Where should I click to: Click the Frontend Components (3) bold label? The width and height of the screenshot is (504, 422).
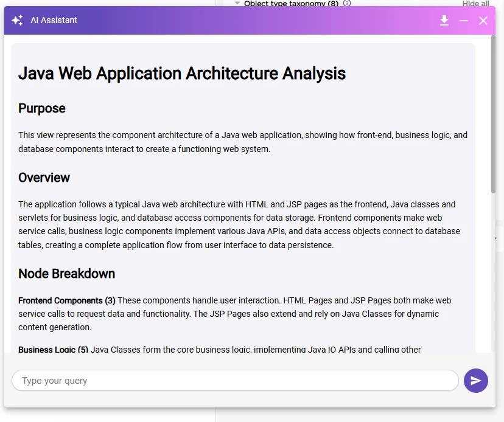point(67,300)
